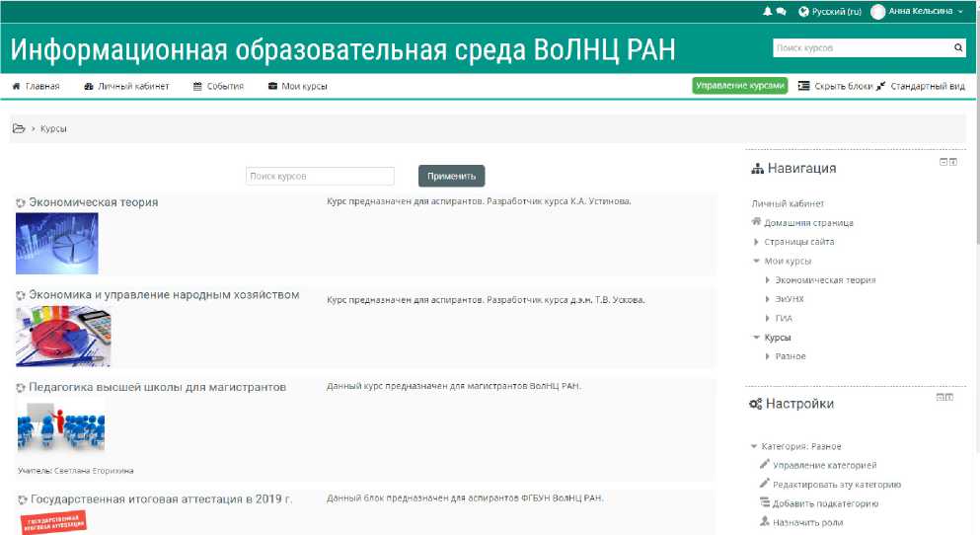Expand the ЭиУНХ tree node
This screenshot has width=980, height=535.
click(x=768, y=299)
